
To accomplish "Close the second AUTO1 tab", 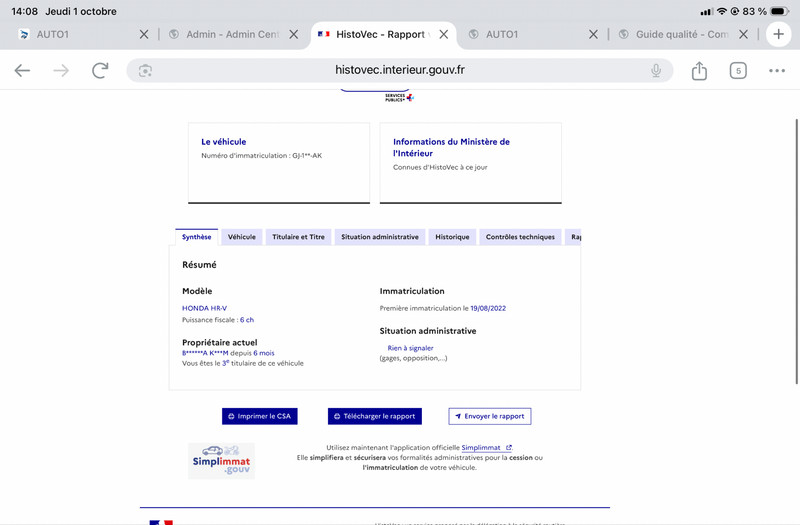I will (x=593, y=34).
